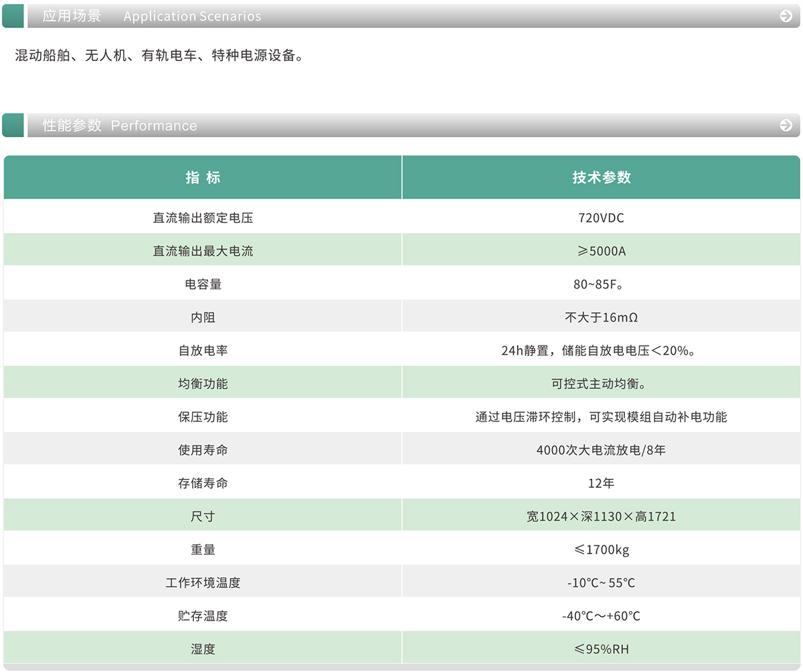Select the 宽1024×深1130×高1721 dimension value
The height and width of the screenshot is (672, 803).
(x=601, y=516)
